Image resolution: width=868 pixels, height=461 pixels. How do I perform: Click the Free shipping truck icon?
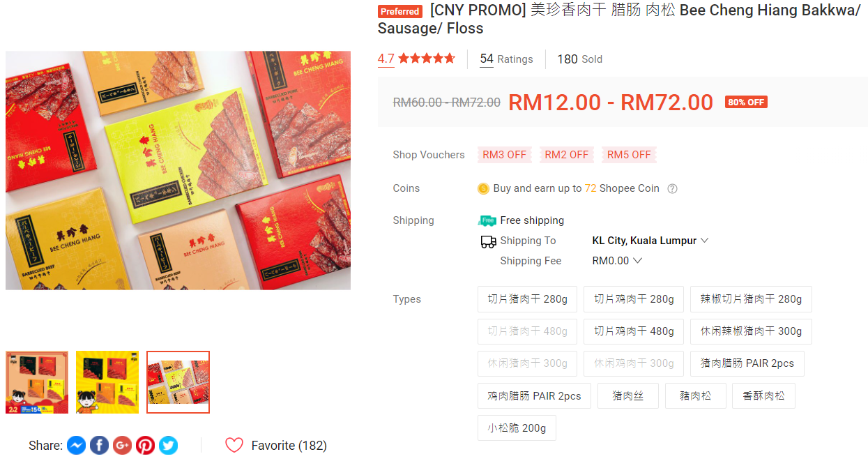coord(487,220)
